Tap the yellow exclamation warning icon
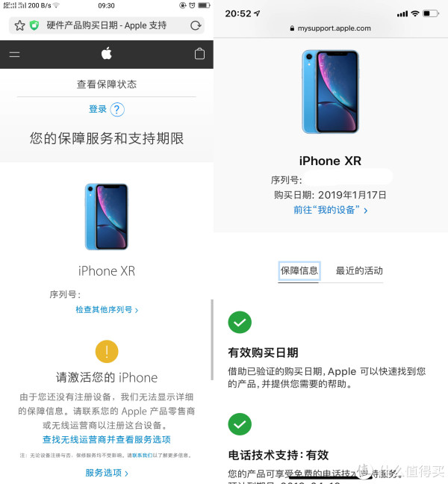 pyautogui.click(x=107, y=351)
